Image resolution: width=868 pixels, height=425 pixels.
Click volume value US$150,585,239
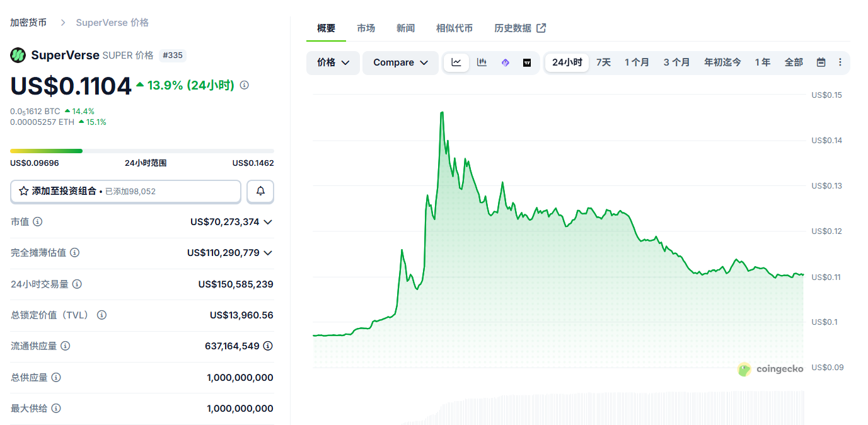tap(236, 284)
